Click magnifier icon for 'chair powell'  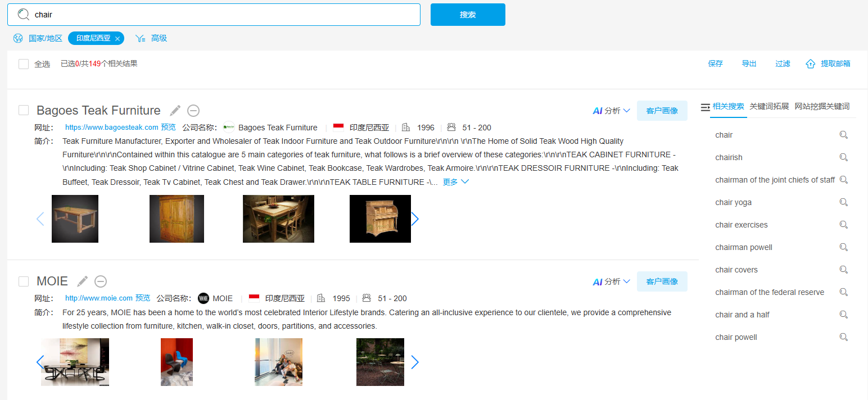843,337
